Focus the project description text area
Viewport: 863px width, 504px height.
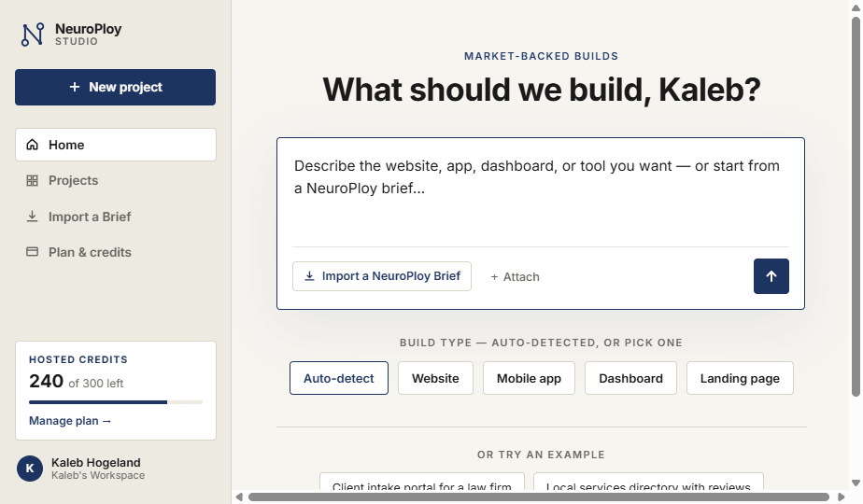(541, 192)
